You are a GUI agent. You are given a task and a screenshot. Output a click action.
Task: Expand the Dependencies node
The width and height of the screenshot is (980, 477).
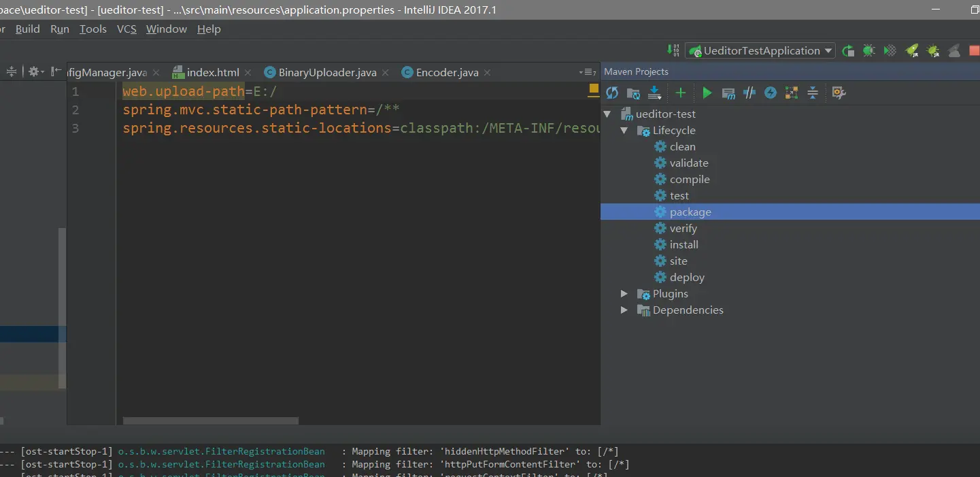click(624, 310)
